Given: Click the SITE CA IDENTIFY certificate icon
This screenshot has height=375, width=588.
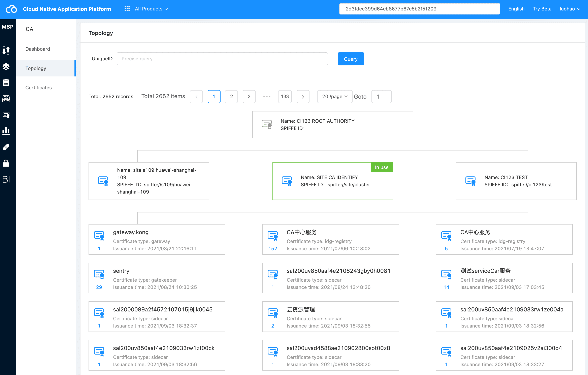Looking at the screenshot, I should 287,181.
